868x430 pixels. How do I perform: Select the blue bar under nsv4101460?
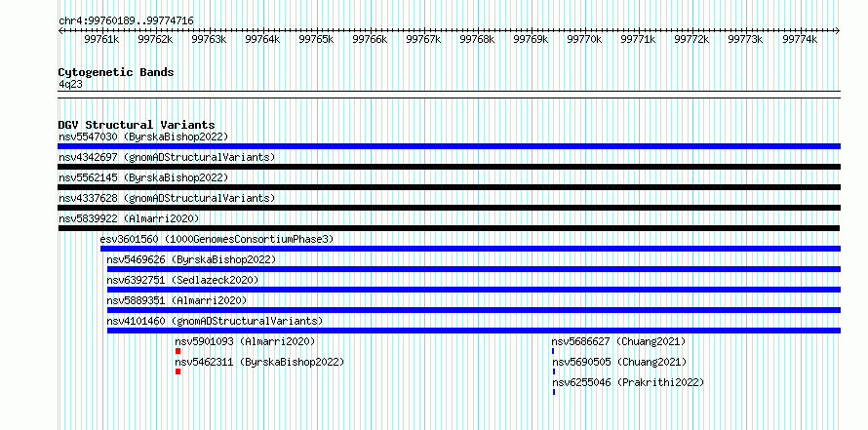coord(474,331)
